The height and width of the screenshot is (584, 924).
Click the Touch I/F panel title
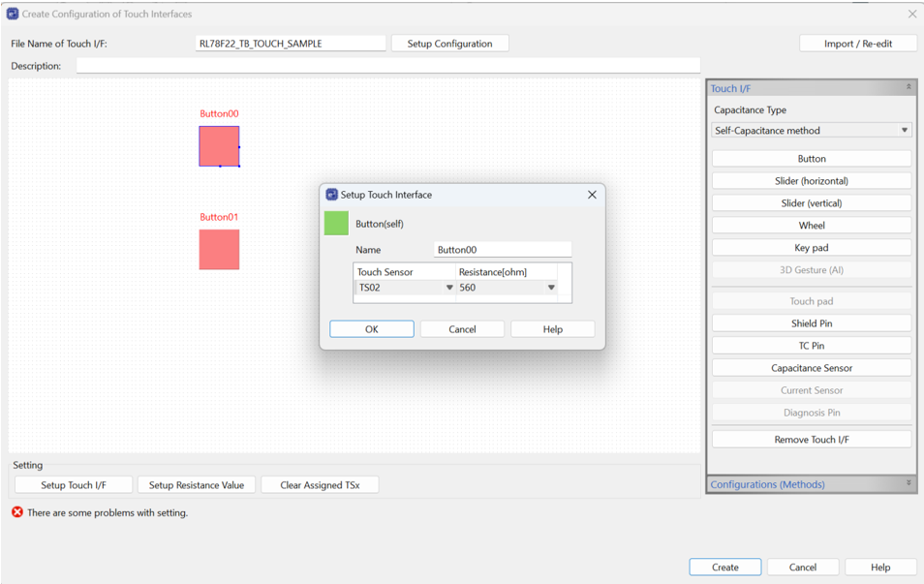coord(730,88)
